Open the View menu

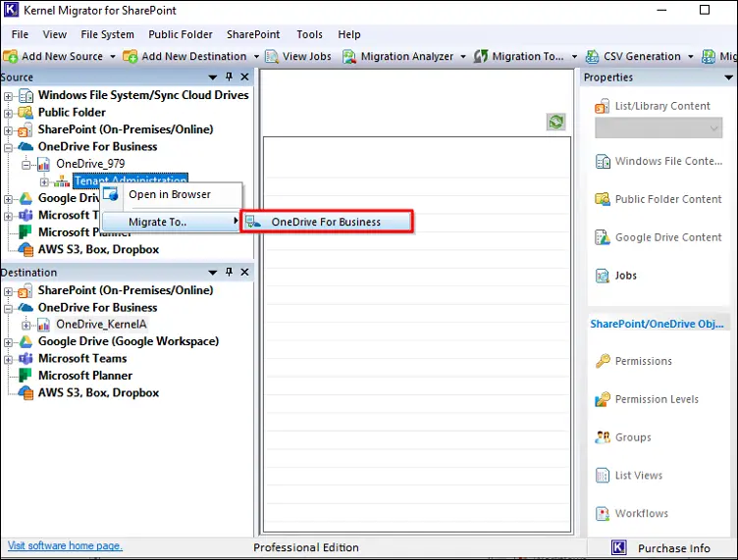55,34
